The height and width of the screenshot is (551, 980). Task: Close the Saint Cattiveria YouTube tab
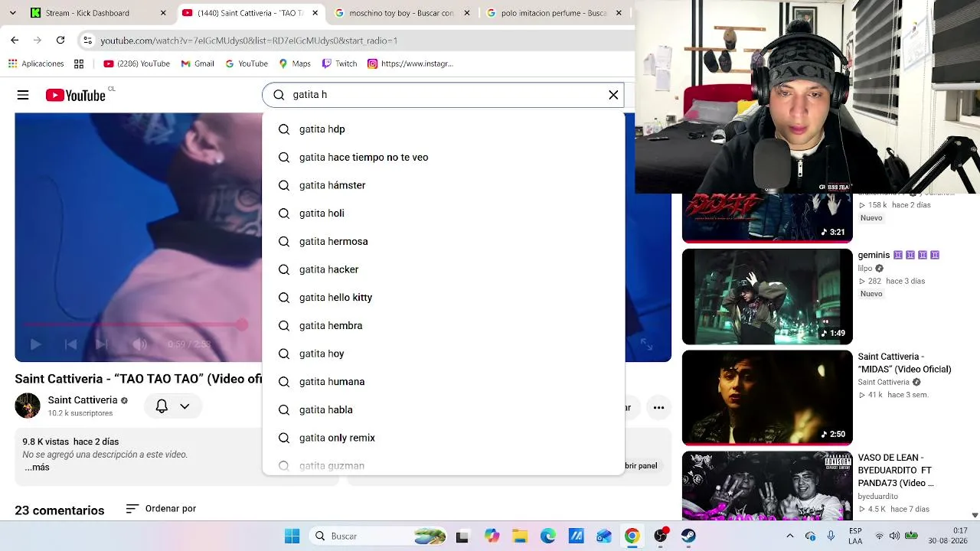(315, 13)
